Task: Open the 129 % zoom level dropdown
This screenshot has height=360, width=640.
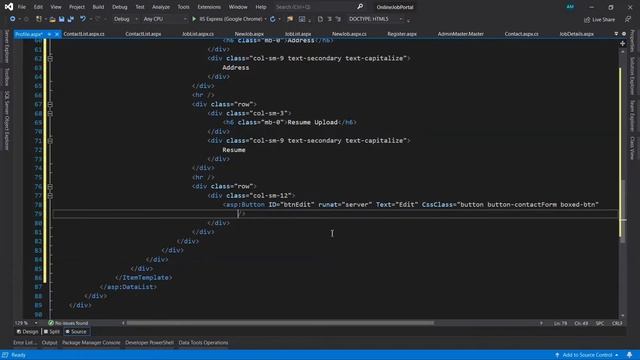Action: [27, 323]
